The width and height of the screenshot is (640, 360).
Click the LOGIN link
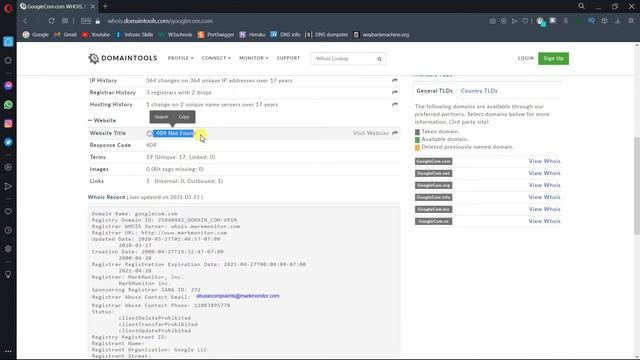tap(525, 58)
